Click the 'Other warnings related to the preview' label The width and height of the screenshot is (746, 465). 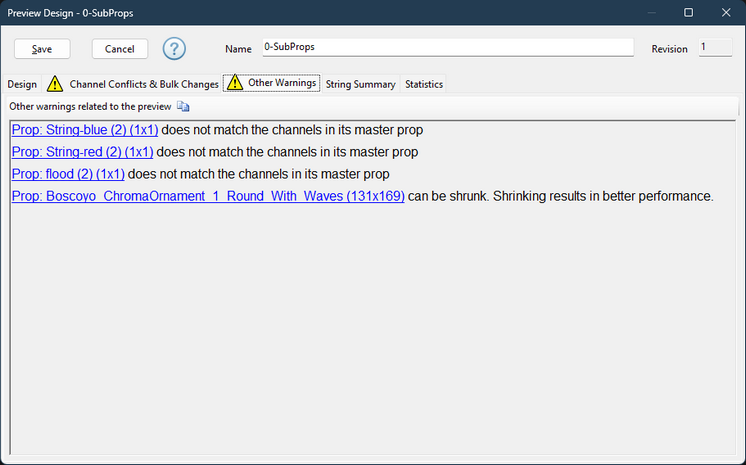pos(90,107)
